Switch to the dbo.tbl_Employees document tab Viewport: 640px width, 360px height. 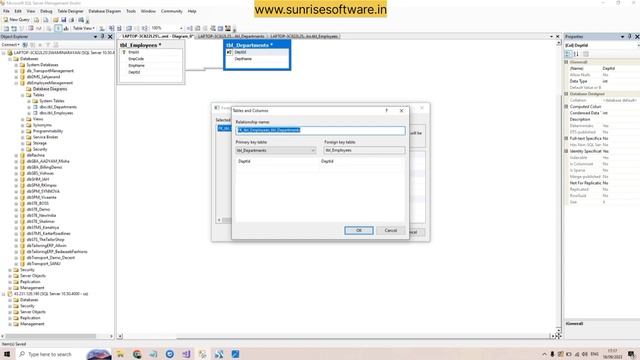[304, 36]
